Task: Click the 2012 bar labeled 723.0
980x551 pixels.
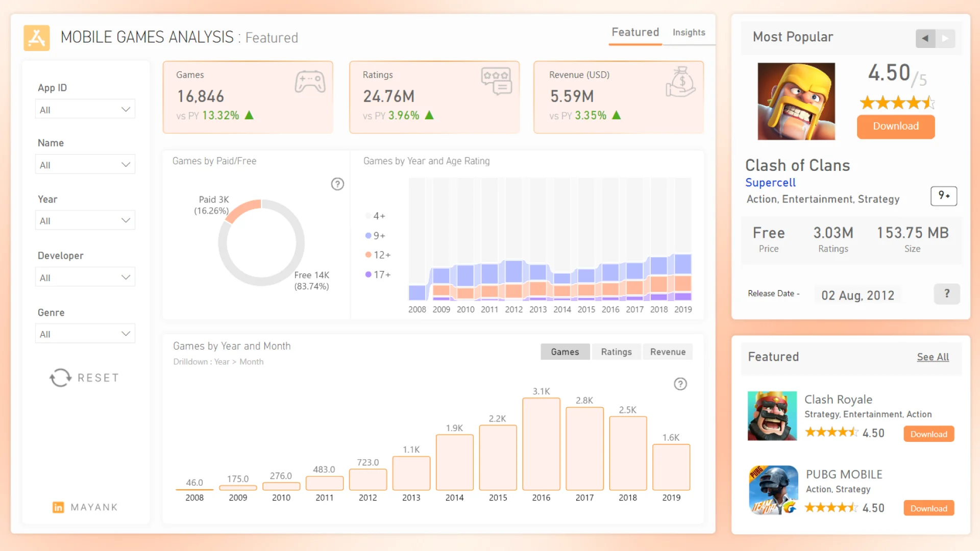Action: pyautogui.click(x=367, y=480)
